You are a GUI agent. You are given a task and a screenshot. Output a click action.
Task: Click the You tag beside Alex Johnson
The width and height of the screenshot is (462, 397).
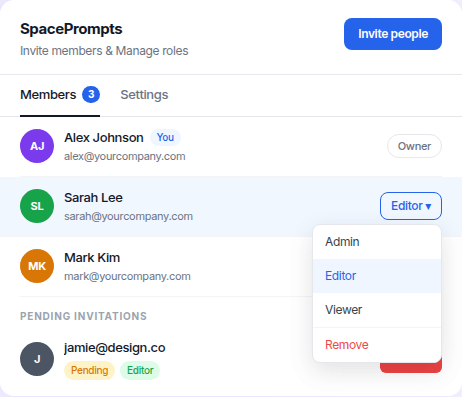165,137
